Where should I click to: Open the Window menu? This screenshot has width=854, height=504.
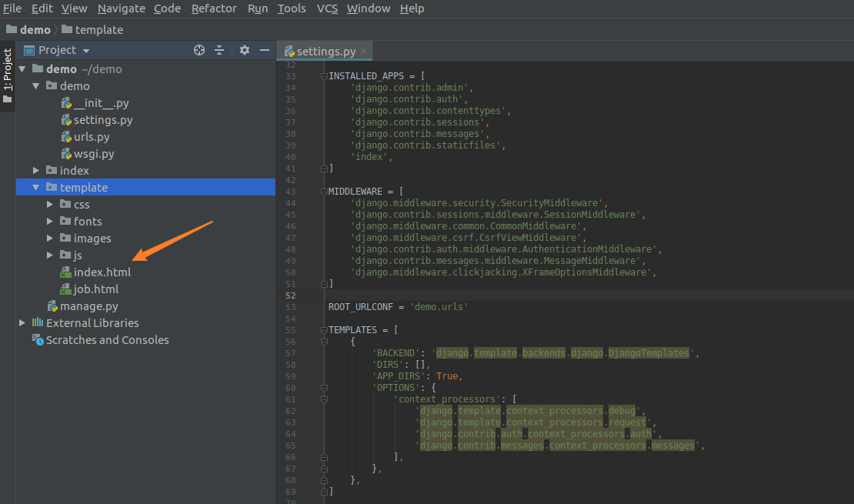click(x=369, y=8)
